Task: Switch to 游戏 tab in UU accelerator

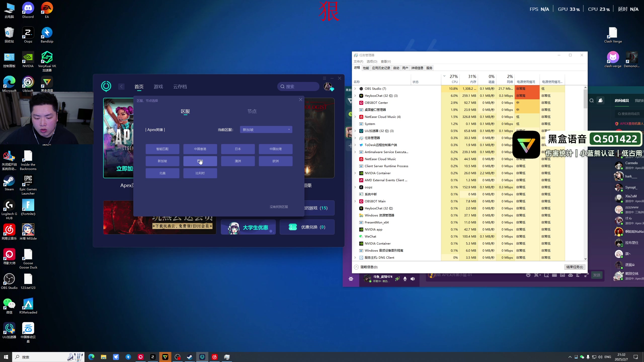Action: [x=158, y=87]
